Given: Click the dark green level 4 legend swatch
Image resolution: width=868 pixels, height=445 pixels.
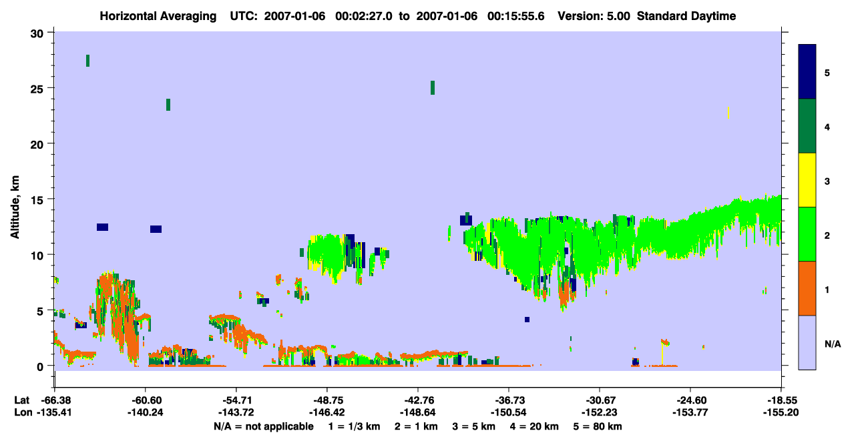Looking at the screenshot, I should [807, 126].
